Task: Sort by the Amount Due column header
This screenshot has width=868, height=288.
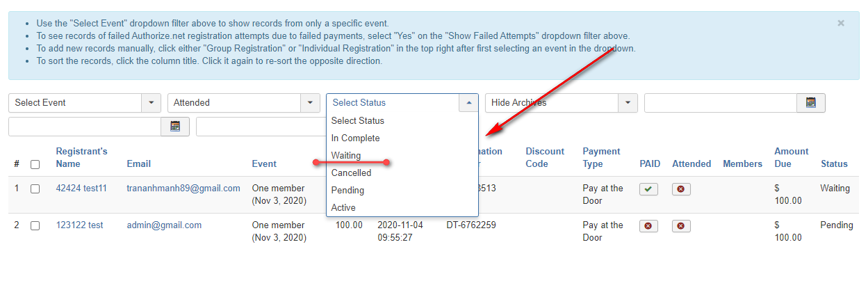Action: pos(791,157)
